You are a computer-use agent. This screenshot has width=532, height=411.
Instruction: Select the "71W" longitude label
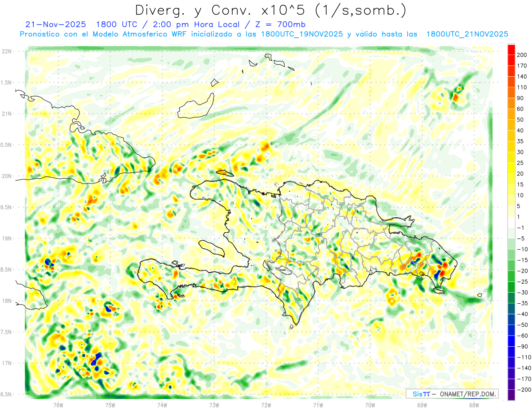pyautogui.click(x=318, y=405)
